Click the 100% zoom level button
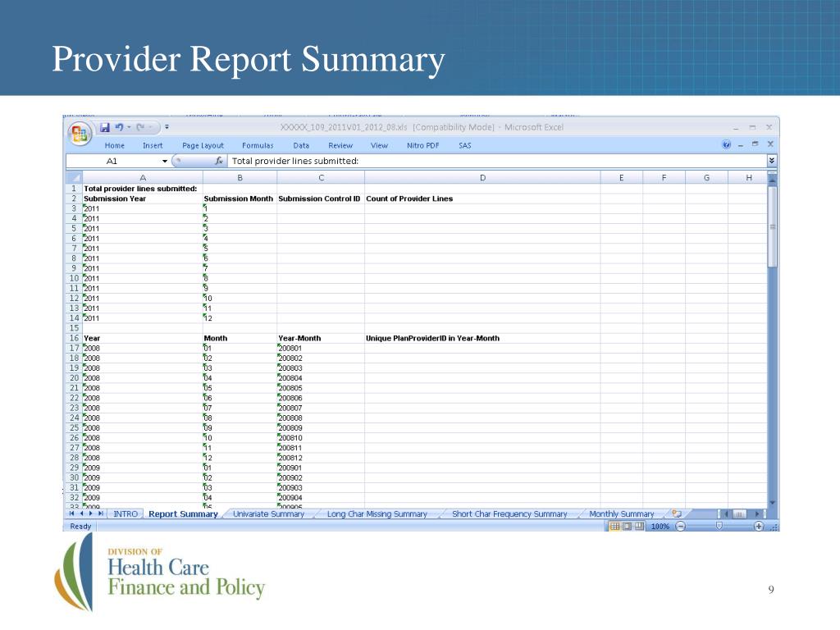 coord(660,527)
